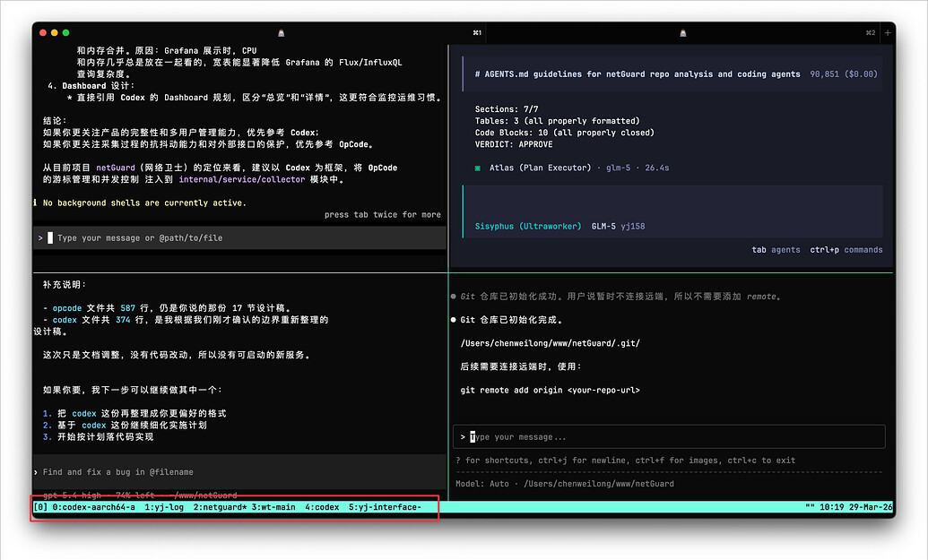Click the 'Type your message or @path/to/file' input
The image size is (928, 560).
(x=239, y=237)
